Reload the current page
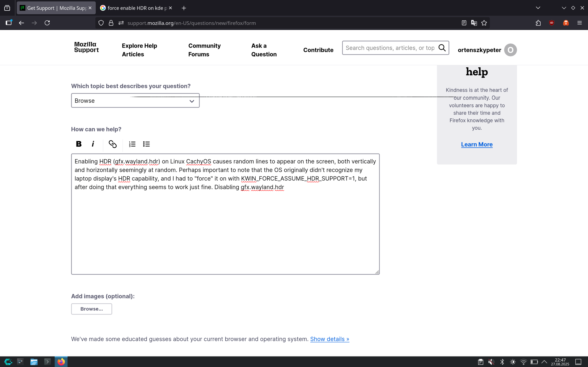The width and height of the screenshot is (588, 367). click(x=47, y=23)
